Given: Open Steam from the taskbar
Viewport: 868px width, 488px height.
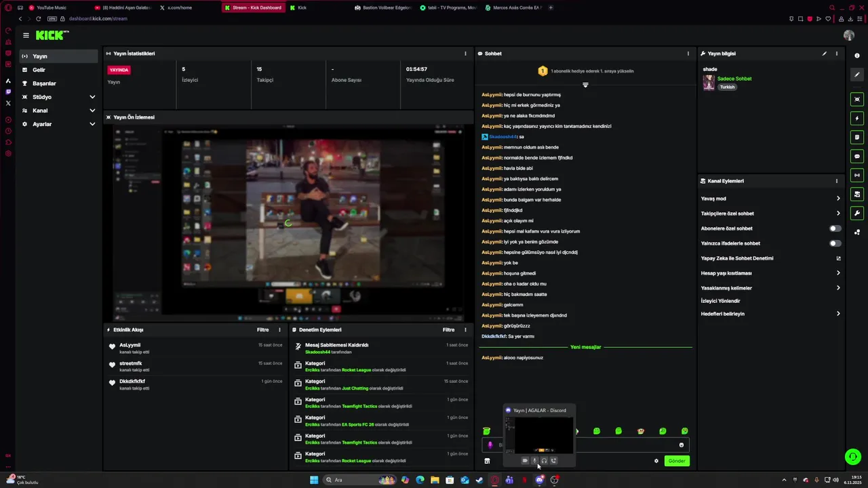Looking at the screenshot, I should tap(480, 480).
